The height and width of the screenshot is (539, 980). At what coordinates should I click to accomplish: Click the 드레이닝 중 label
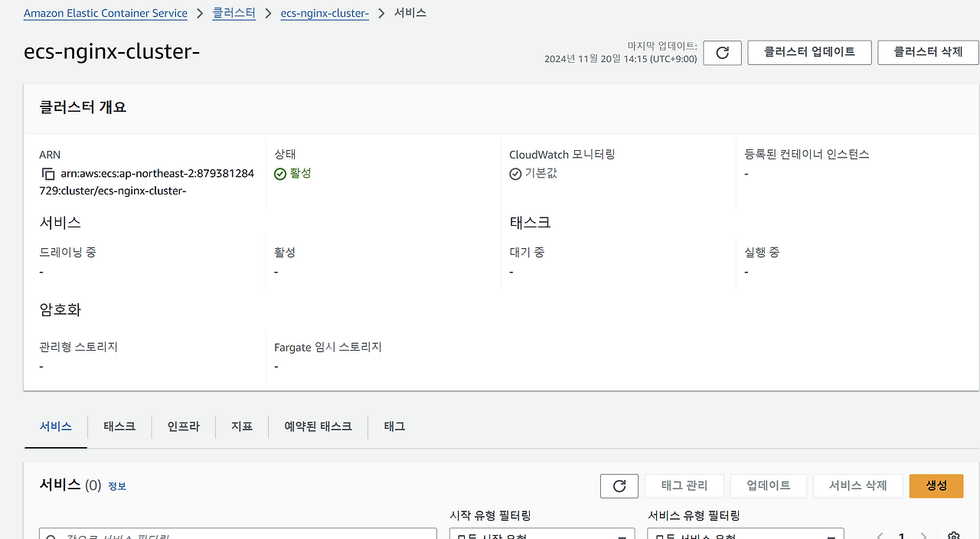click(x=67, y=252)
